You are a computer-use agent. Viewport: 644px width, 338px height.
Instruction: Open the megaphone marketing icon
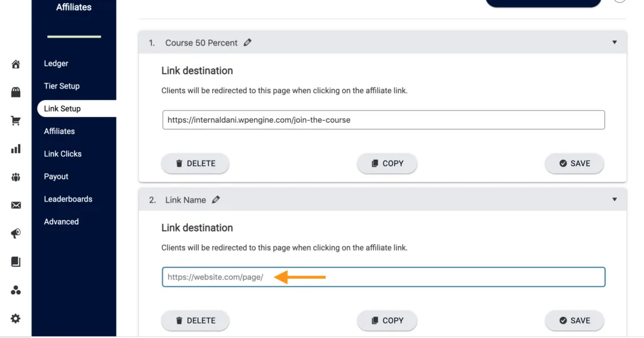tap(16, 234)
